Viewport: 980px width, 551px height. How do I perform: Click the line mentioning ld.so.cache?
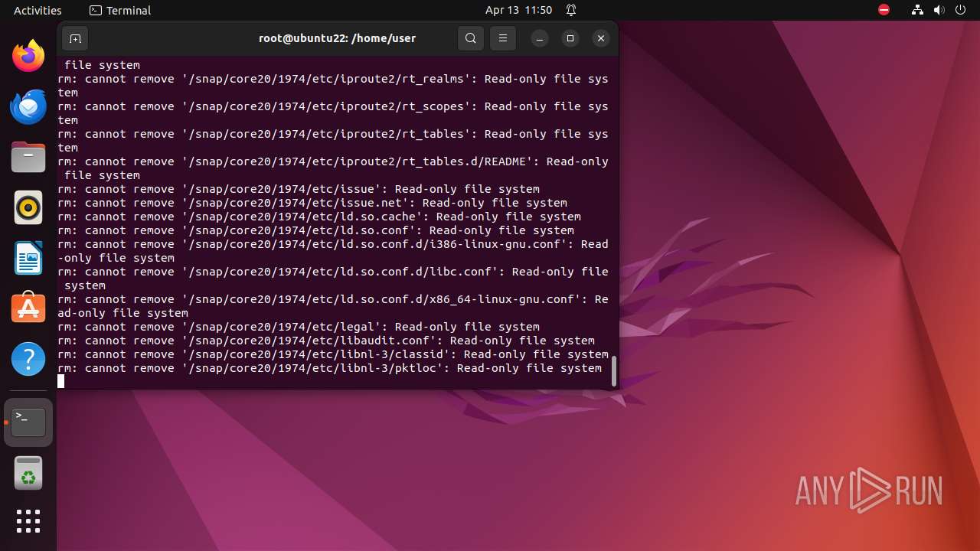319,217
